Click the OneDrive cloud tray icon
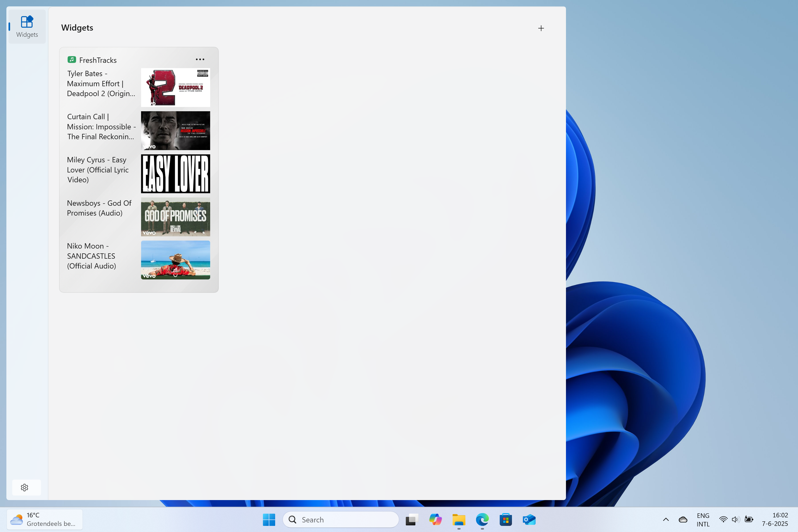798x532 pixels. [x=683, y=519]
